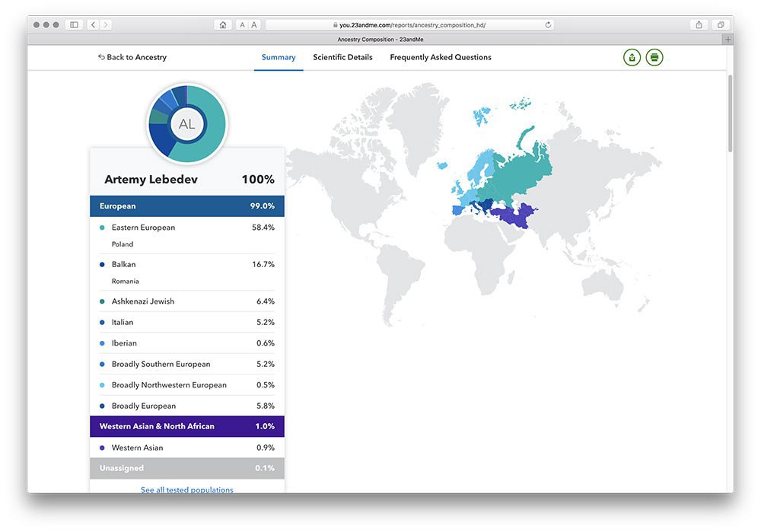Click the Ashkenazi Jewish 6.4% row

click(x=187, y=301)
